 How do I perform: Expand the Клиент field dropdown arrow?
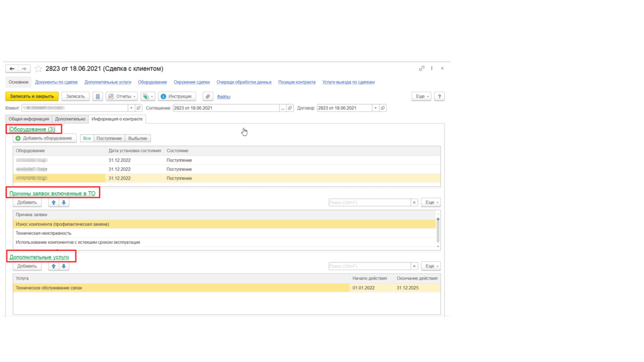pos(131,108)
